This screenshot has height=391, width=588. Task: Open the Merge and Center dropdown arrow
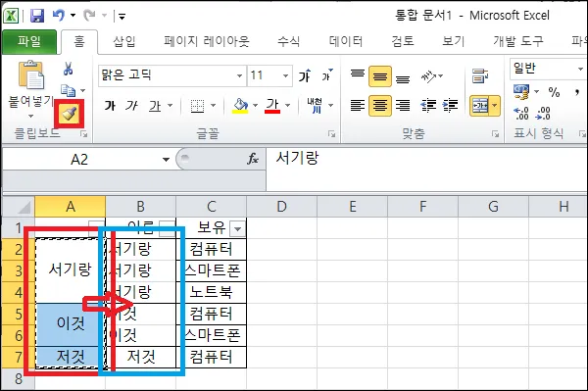tap(495, 106)
